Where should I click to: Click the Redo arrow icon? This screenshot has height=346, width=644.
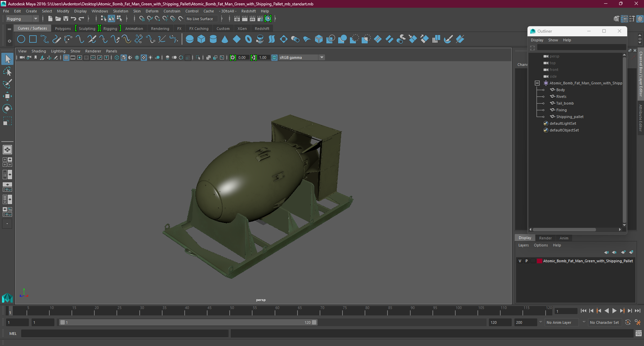pos(81,19)
